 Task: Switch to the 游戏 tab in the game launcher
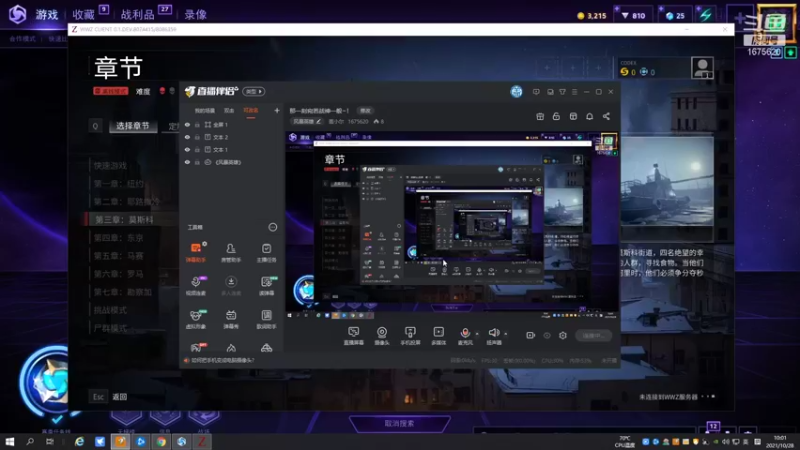tap(46, 14)
